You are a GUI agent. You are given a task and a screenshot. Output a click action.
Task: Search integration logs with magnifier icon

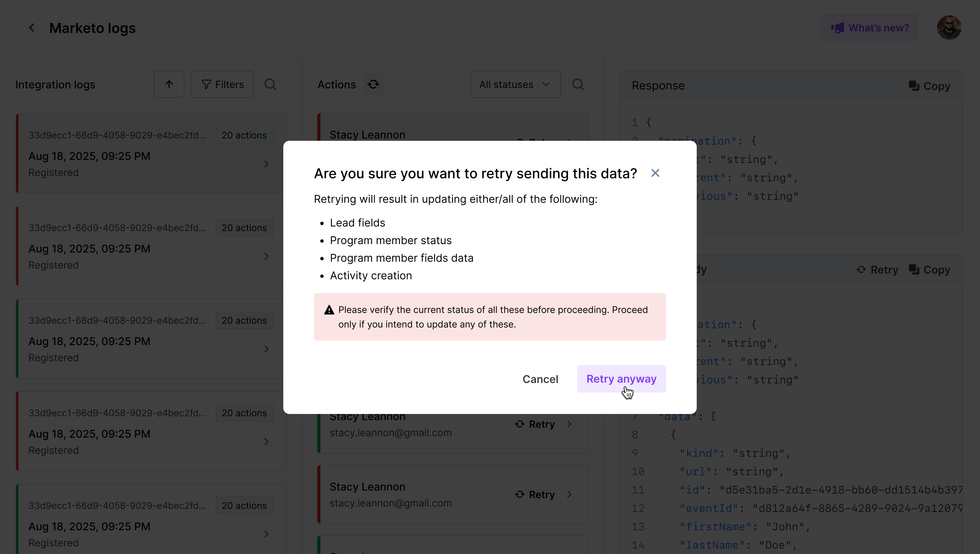point(270,85)
